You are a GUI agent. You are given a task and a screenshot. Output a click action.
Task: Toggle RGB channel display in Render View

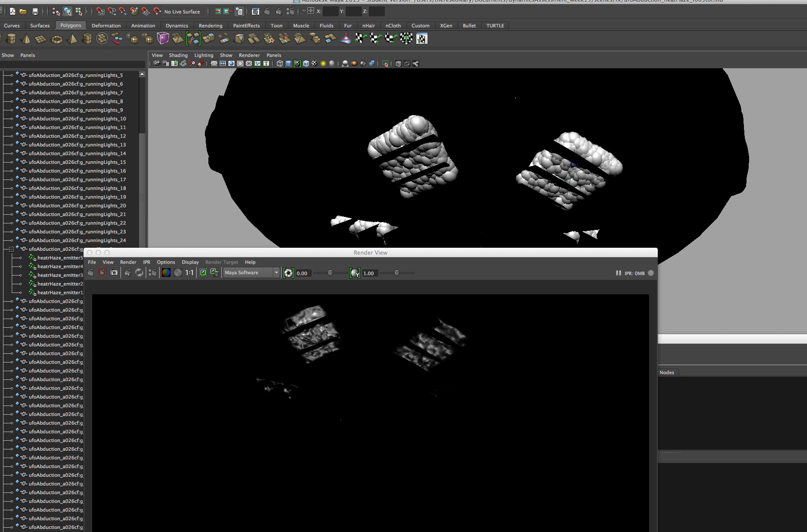click(166, 273)
